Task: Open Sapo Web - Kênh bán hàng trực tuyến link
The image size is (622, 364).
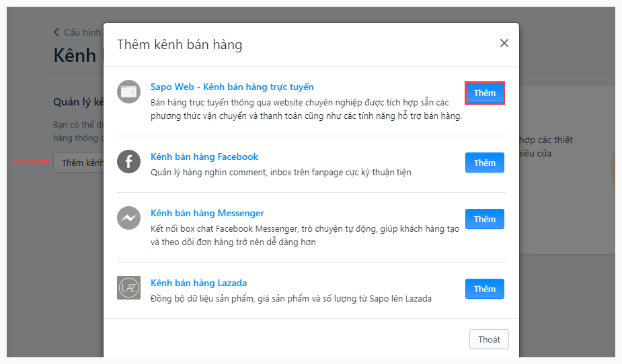Action: [x=232, y=87]
